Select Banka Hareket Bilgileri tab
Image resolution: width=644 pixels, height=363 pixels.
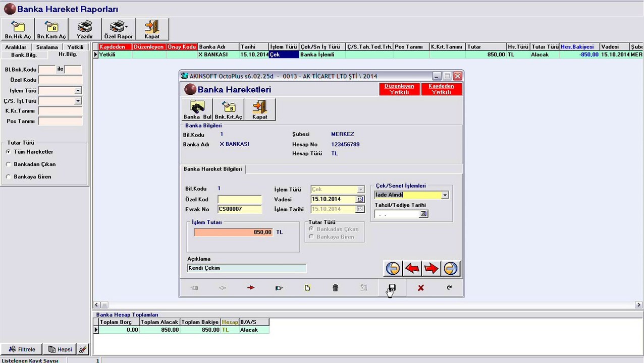point(212,169)
